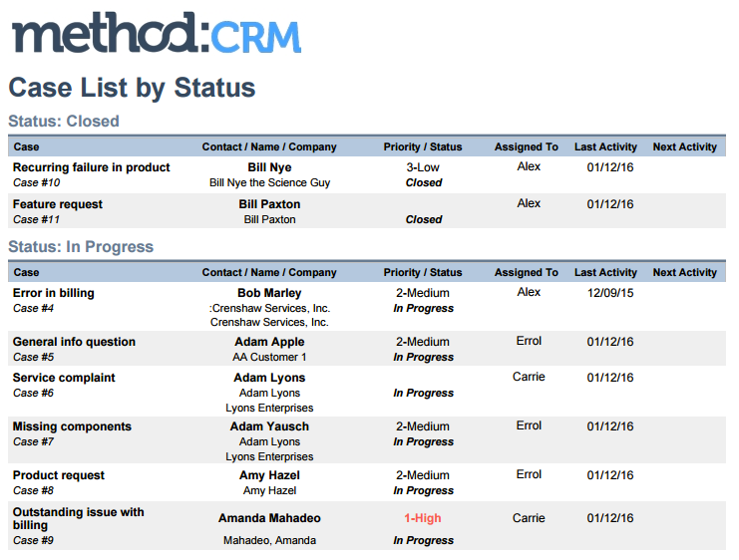Open the Feature request case
This screenshot has width=739, height=560.
[x=58, y=204]
